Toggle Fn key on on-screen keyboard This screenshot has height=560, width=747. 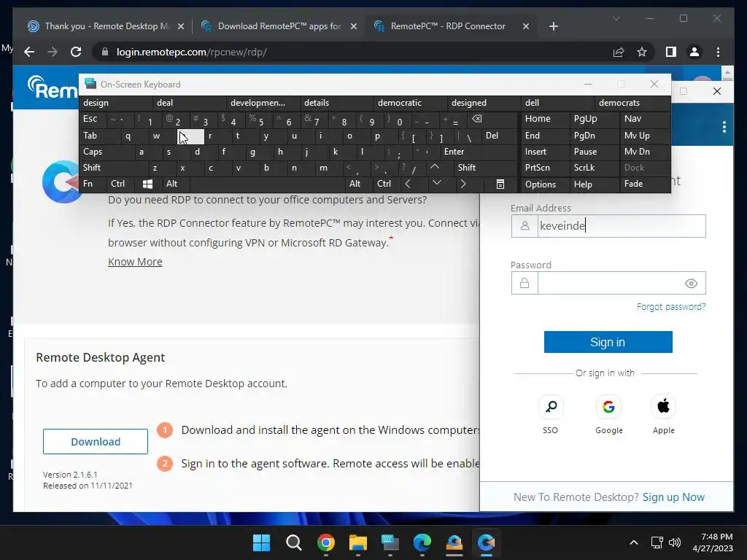pos(93,184)
